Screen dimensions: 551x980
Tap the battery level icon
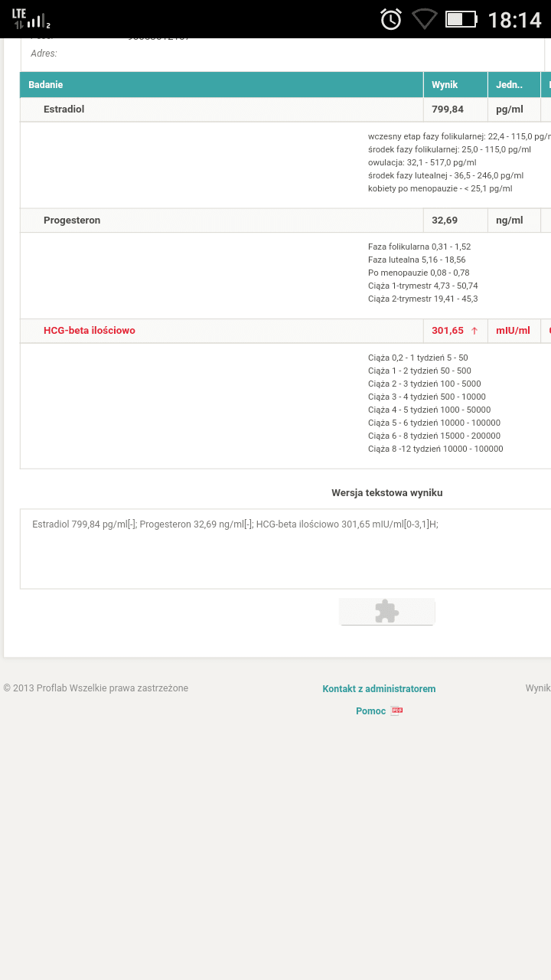[461, 19]
